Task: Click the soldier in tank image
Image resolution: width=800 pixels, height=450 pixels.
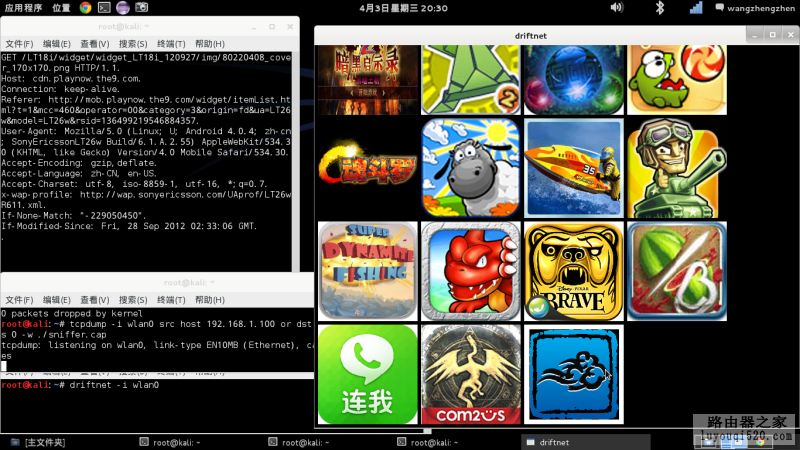Action: (677, 168)
